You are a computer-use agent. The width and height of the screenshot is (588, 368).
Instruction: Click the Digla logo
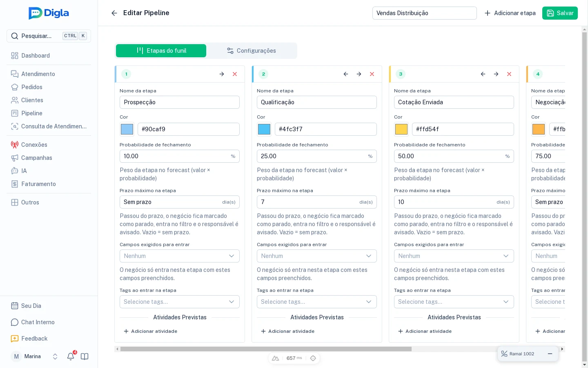click(x=49, y=13)
